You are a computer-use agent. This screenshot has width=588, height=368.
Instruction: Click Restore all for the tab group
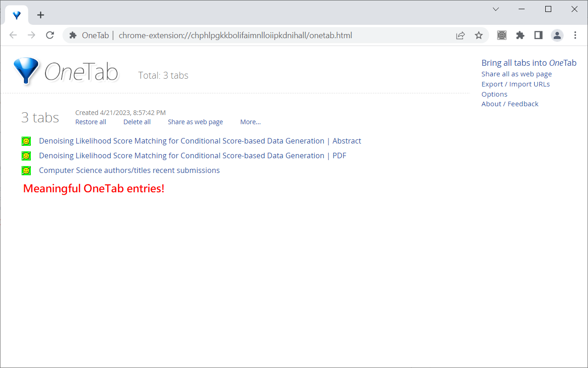point(90,122)
